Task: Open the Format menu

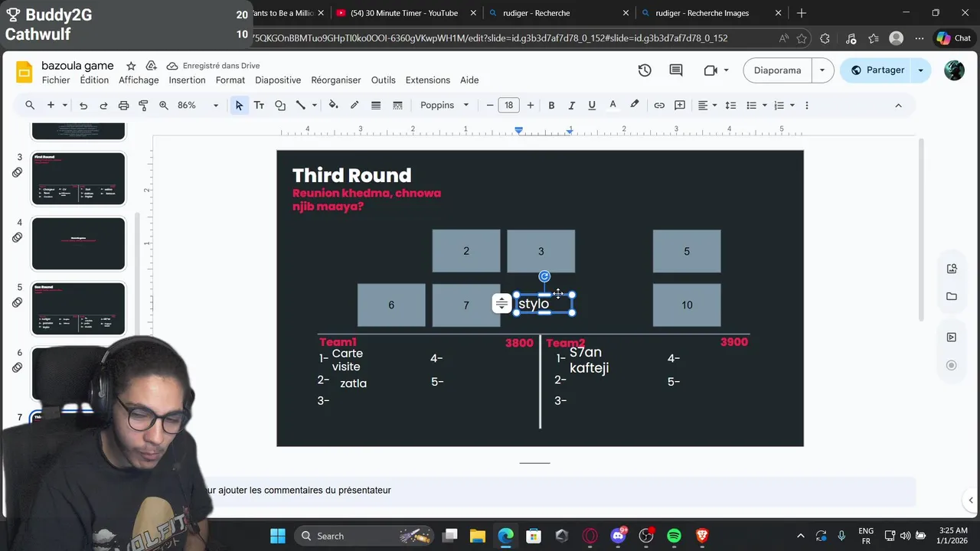Action: click(x=230, y=80)
